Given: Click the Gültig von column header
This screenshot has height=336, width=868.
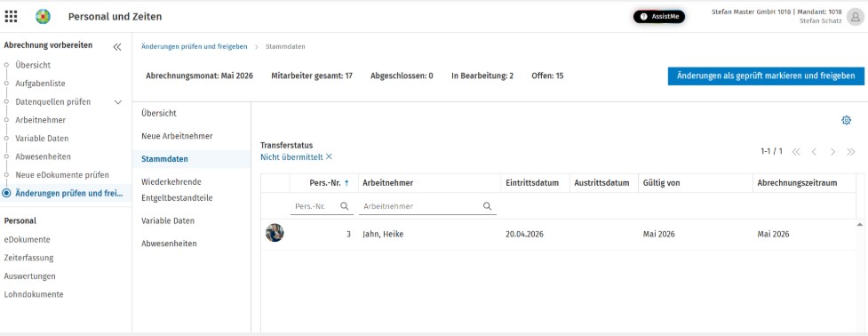Looking at the screenshot, I should [662, 183].
